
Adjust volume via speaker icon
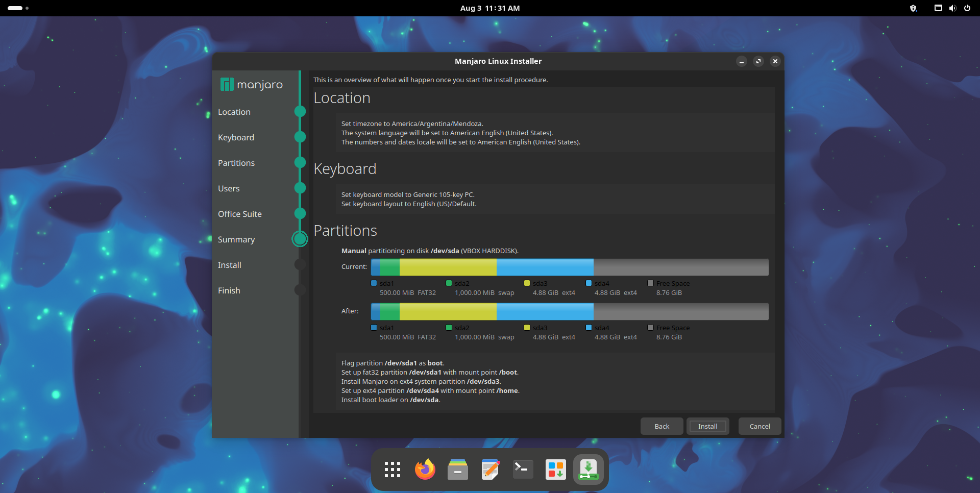[x=952, y=8]
